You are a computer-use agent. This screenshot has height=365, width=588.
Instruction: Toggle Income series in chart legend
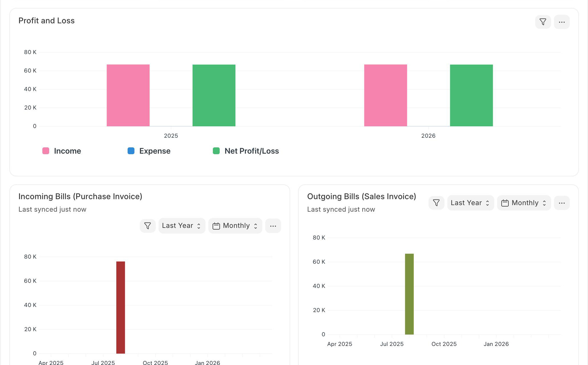[x=67, y=151]
